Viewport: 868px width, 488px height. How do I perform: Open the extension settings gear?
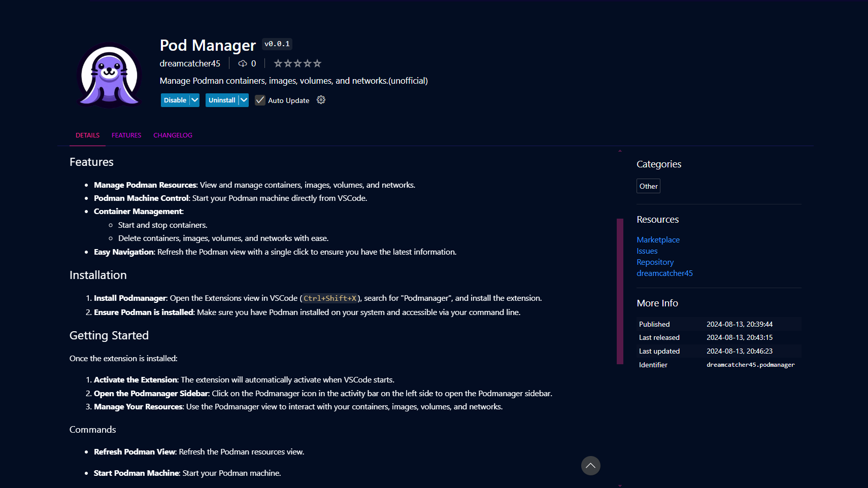321,100
